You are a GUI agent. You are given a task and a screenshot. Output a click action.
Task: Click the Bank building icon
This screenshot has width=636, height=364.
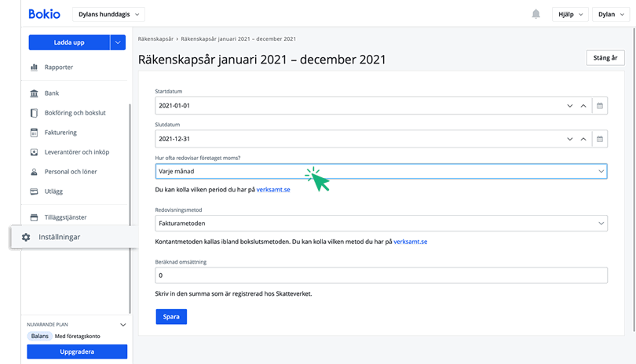click(34, 93)
